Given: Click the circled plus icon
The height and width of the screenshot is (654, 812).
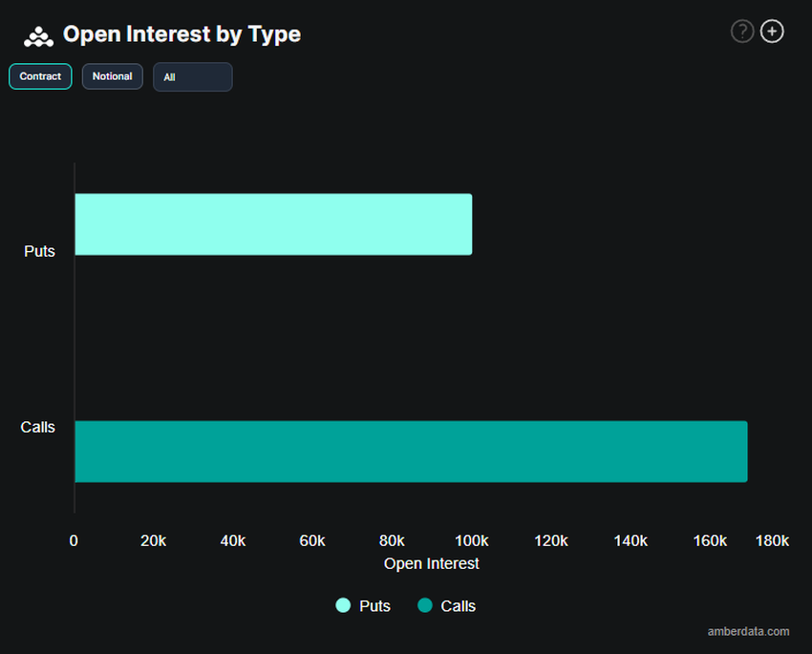Looking at the screenshot, I should click(x=772, y=32).
